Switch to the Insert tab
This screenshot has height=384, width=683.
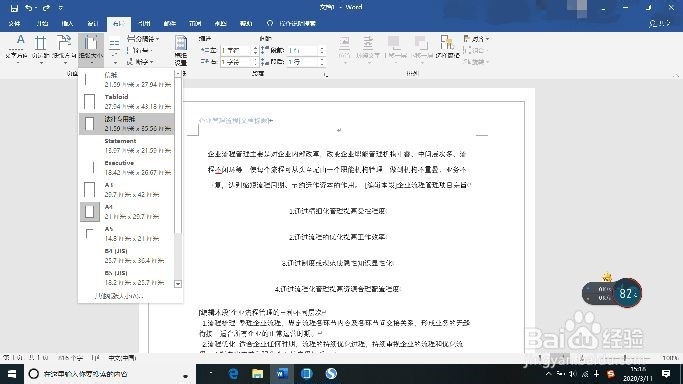point(67,24)
